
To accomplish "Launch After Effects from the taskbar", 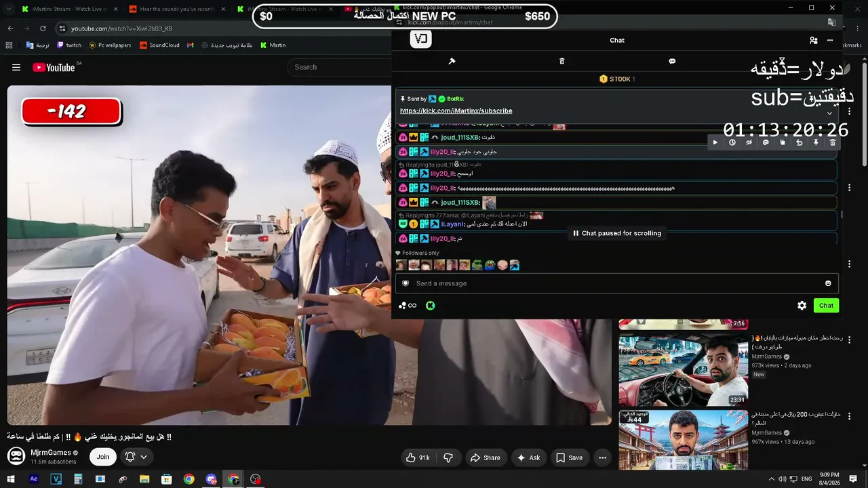I will [34, 479].
